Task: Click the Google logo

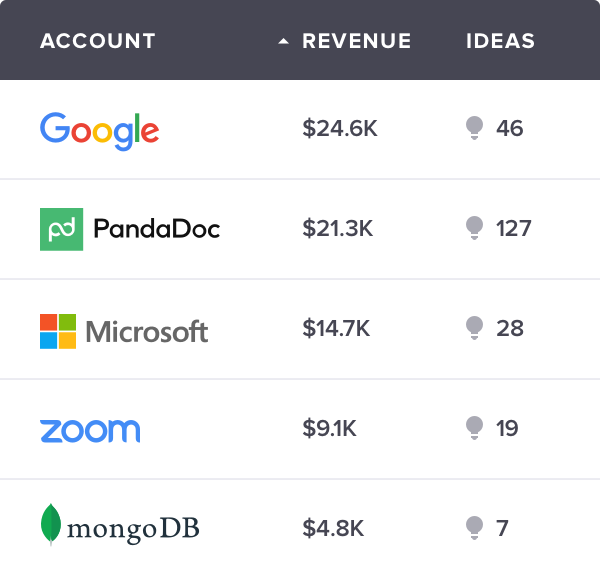Action: [99, 131]
